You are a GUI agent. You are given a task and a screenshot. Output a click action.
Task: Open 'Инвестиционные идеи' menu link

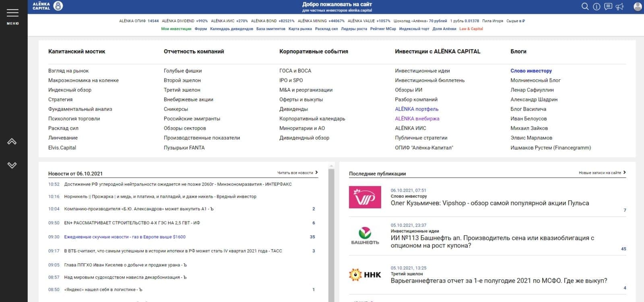point(422,71)
